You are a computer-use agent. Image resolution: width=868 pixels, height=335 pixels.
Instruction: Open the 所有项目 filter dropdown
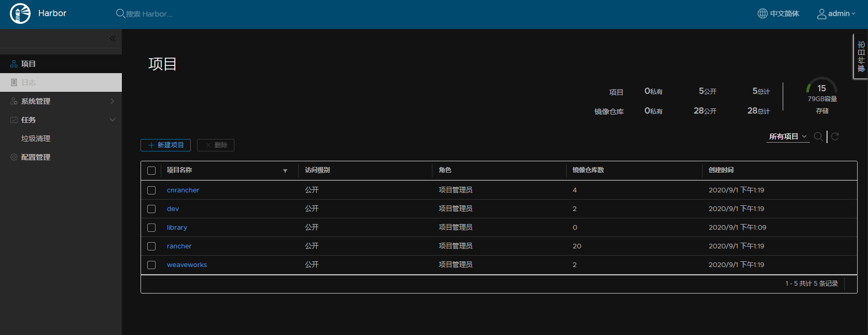(x=788, y=136)
